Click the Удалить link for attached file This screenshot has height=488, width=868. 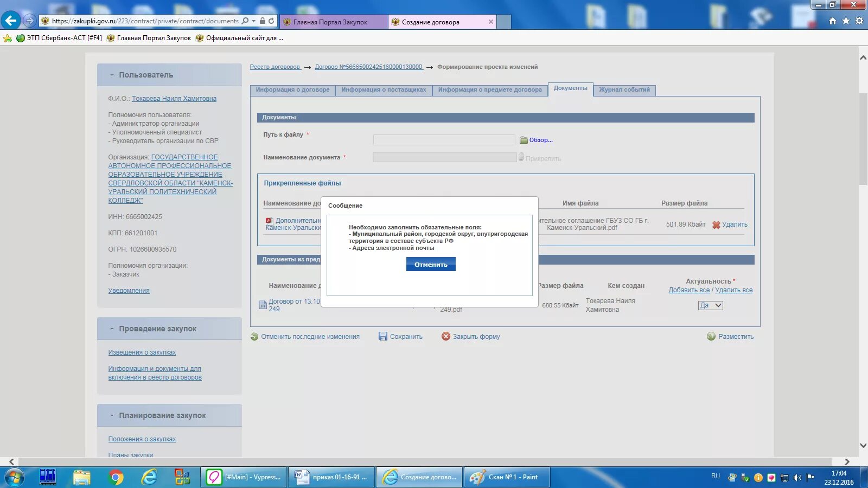pyautogui.click(x=735, y=224)
